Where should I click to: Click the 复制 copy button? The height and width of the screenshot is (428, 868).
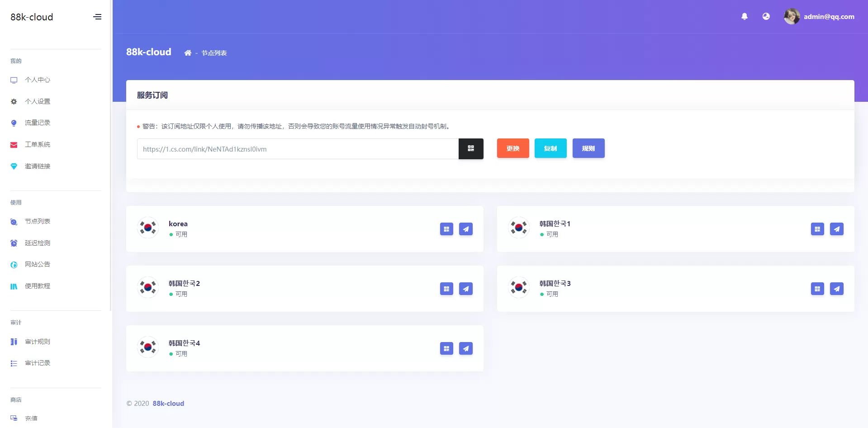coord(550,148)
